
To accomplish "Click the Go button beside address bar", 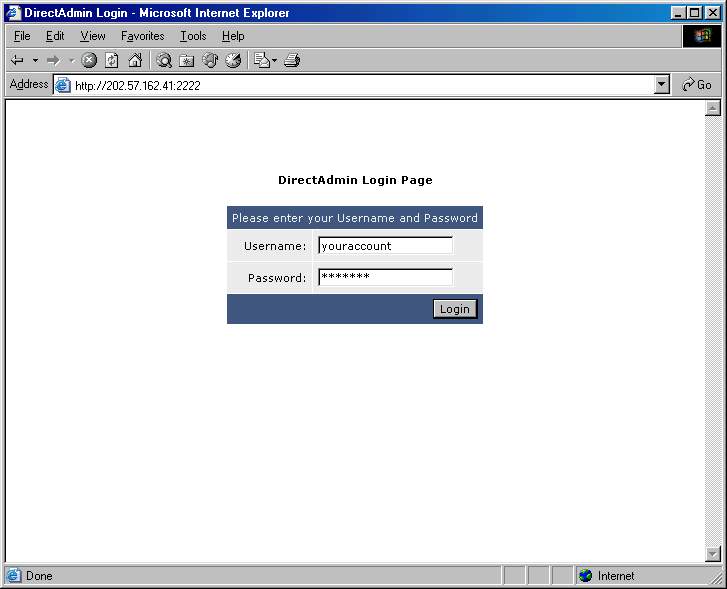I will (x=697, y=85).
